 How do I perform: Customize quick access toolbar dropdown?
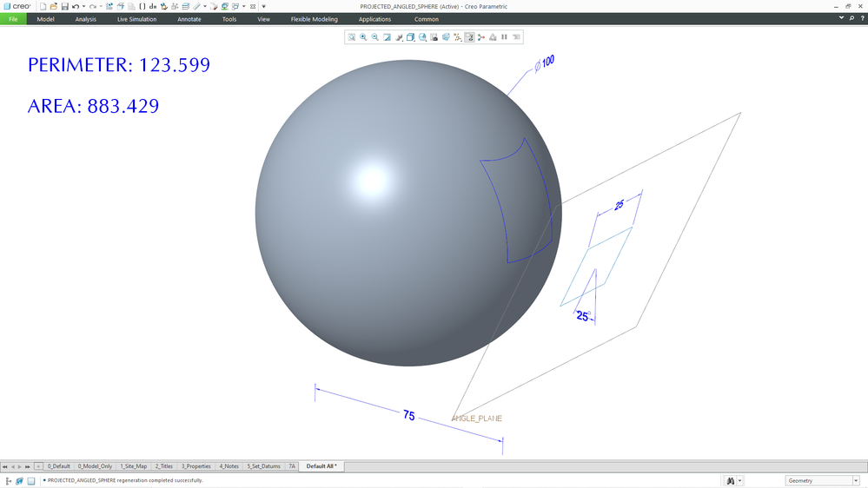[x=263, y=7]
